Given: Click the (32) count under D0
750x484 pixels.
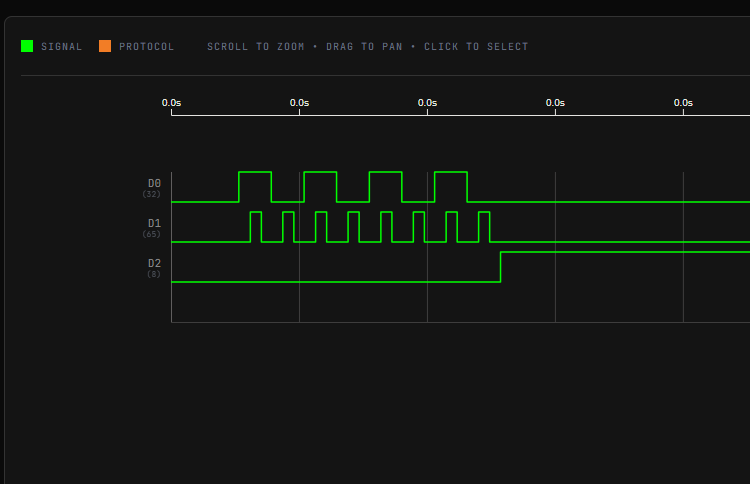Looking at the screenshot, I should 151,194.
